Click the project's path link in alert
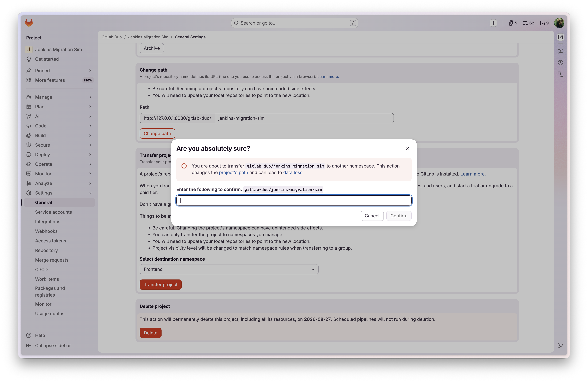 coord(233,172)
